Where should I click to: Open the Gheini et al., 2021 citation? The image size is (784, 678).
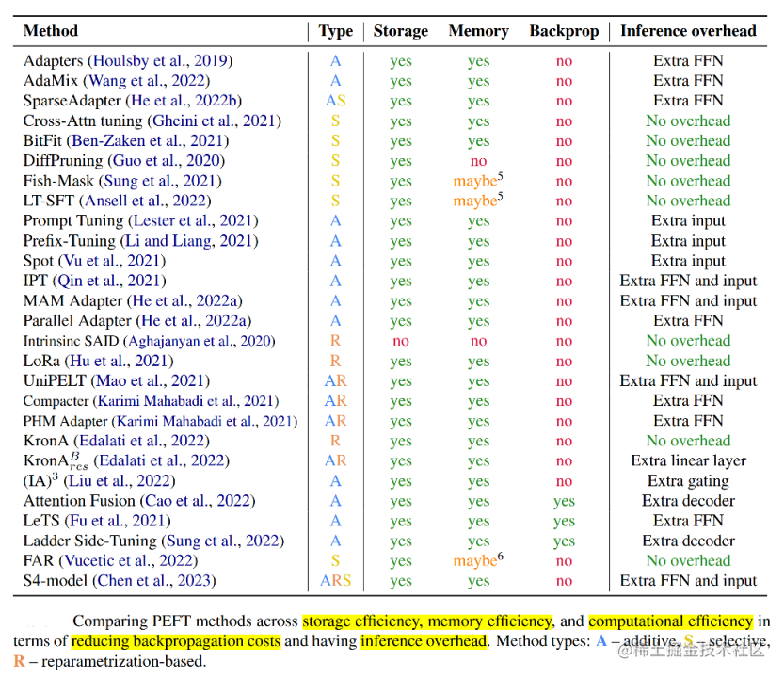(x=214, y=121)
